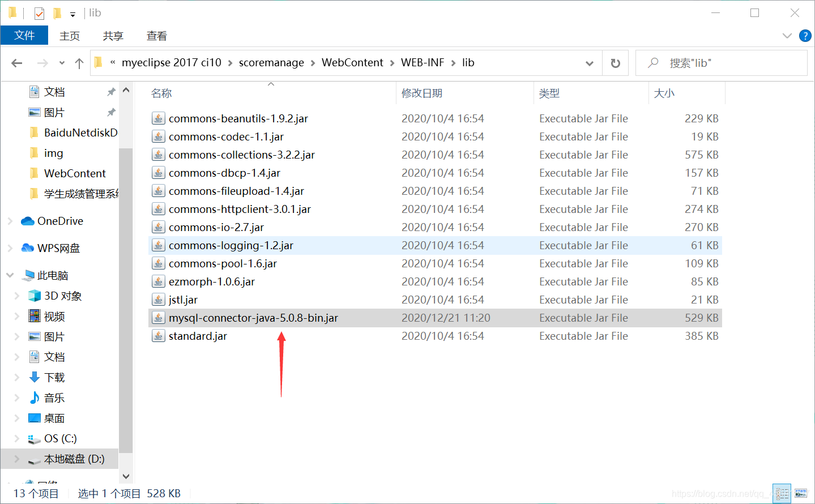Open the 查看 ribbon tab
This screenshot has width=815, height=504.
point(157,36)
